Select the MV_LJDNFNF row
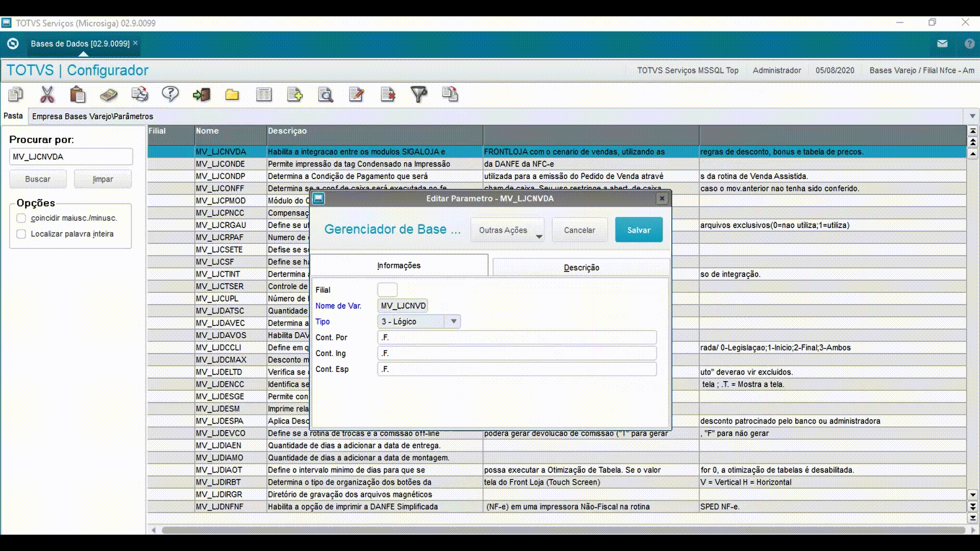This screenshot has height=551, width=980. pyautogui.click(x=557, y=507)
